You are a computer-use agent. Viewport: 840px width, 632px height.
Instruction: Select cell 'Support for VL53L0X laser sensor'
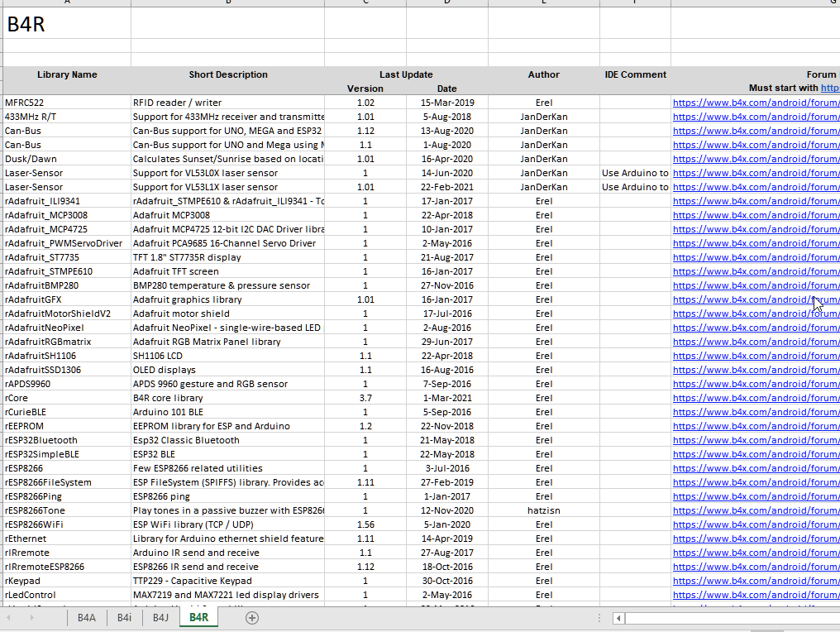(227, 173)
